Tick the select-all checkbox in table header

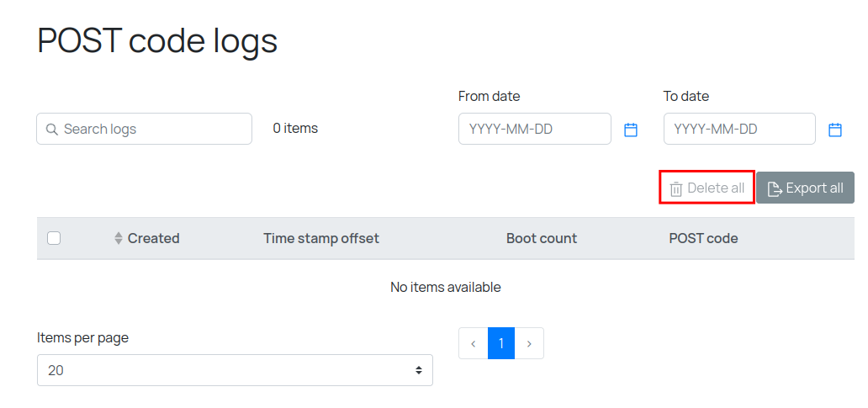(54, 238)
